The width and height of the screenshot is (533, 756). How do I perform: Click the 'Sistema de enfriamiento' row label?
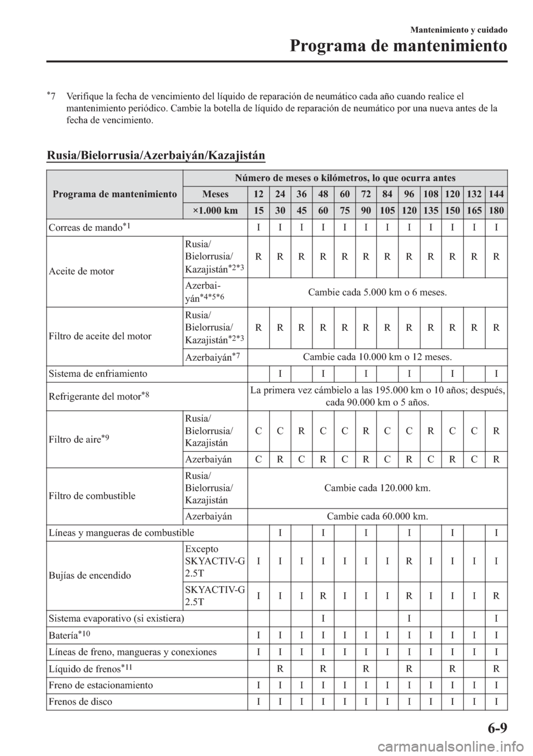point(98,374)
